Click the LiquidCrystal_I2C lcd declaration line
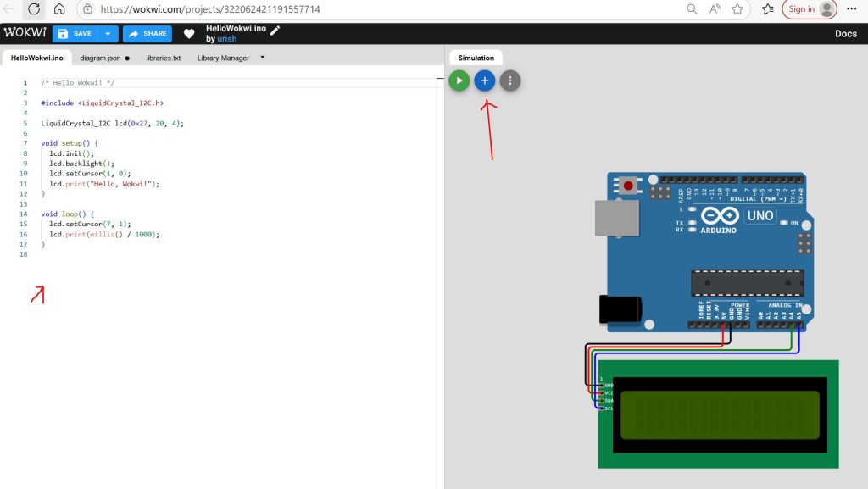 112,124
